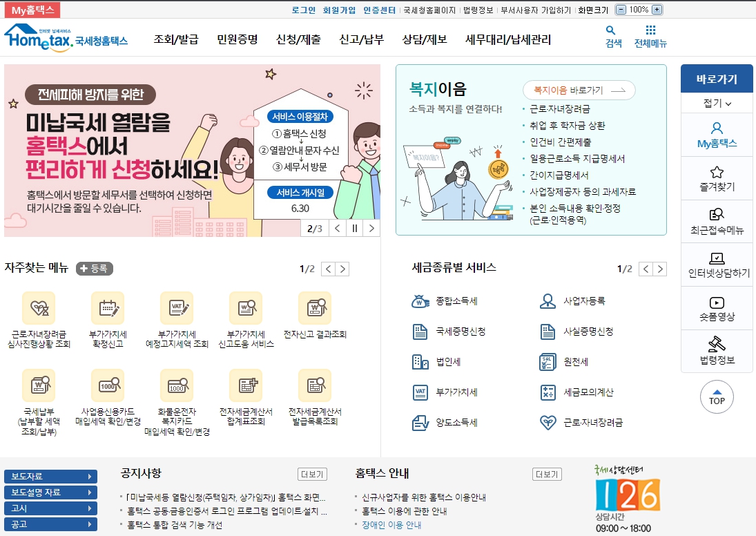Open 숏폼영상 in the sidebar
The height and width of the screenshot is (536, 756).
click(717, 309)
